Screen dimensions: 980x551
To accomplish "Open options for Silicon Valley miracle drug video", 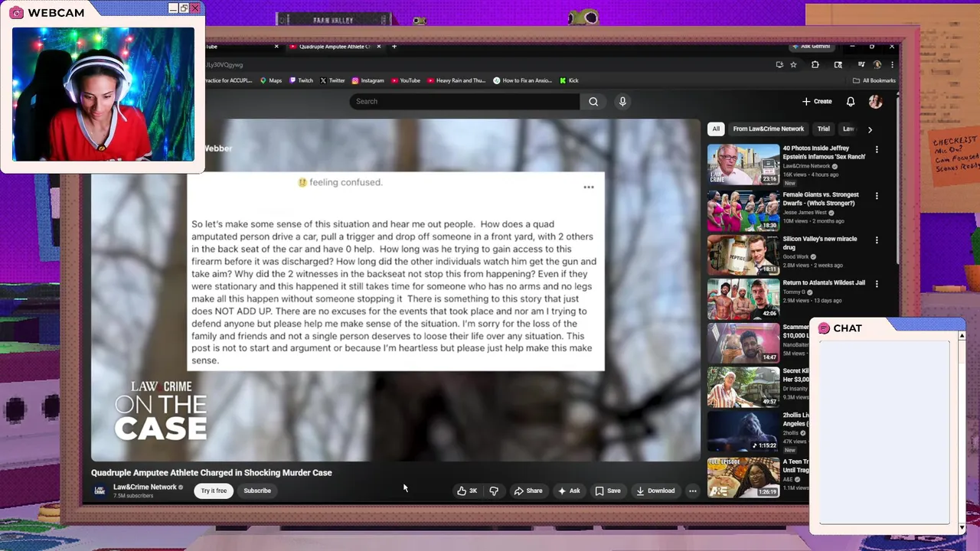I will click(x=877, y=240).
